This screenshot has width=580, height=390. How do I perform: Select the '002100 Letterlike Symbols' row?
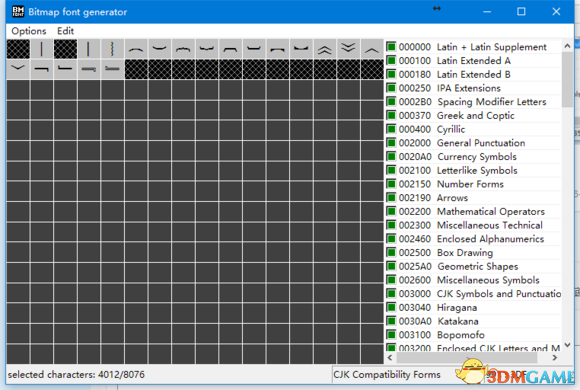point(473,170)
